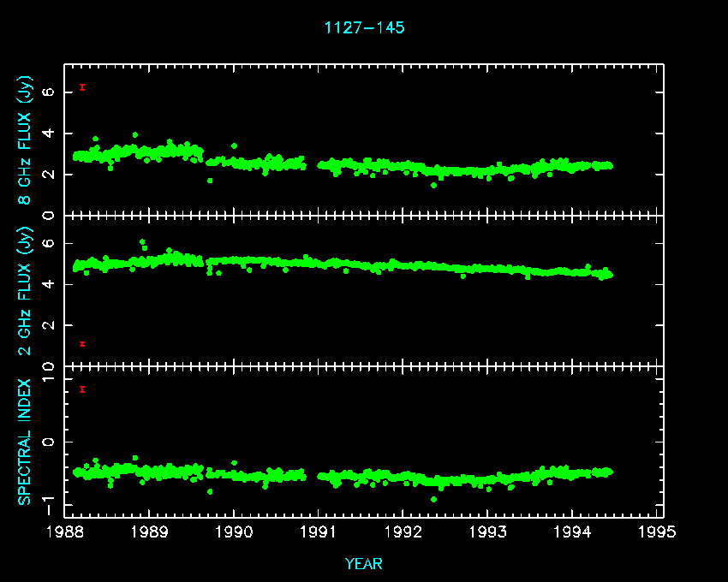The width and height of the screenshot is (728, 582).
Task: Click the -1 tick label on spectral index axis
Action: [x=46, y=504]
